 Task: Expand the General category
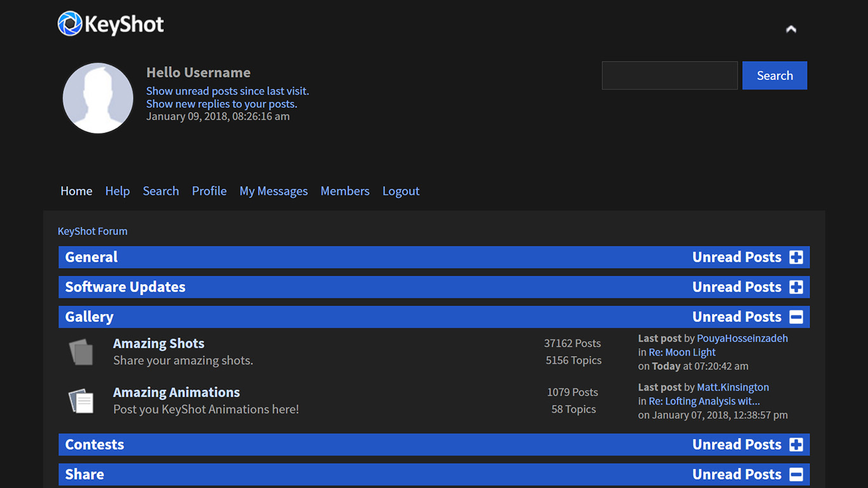click(x=796, y=257)
